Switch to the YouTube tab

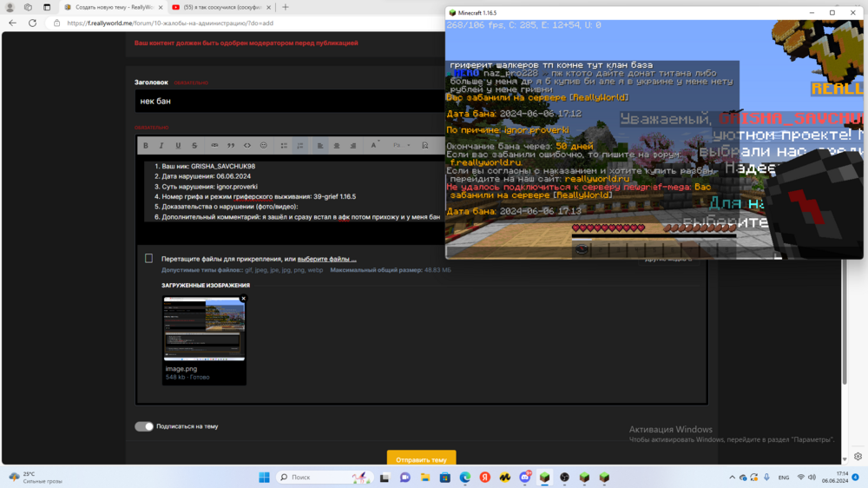(x=220, y=7)
